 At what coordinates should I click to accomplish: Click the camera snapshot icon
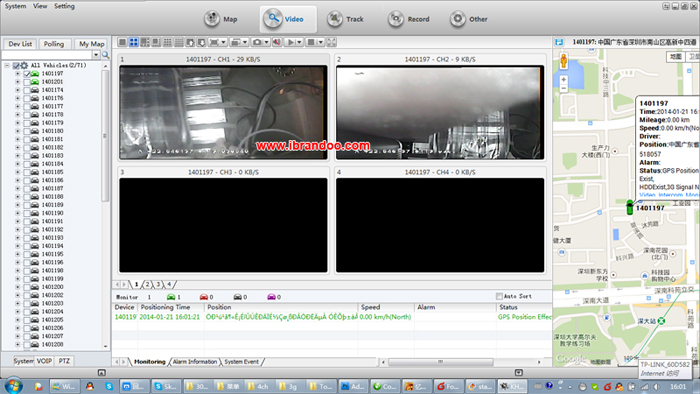coord(257,42)
